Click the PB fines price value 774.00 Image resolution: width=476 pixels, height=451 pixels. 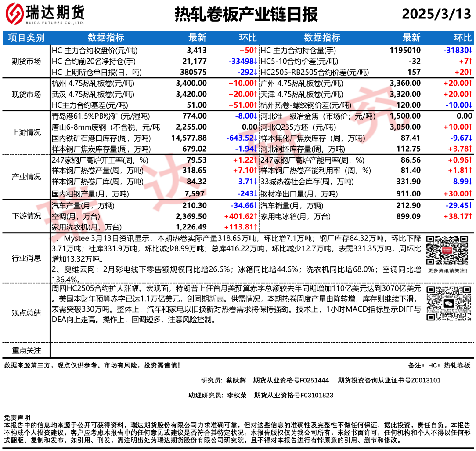coord(194,116)
